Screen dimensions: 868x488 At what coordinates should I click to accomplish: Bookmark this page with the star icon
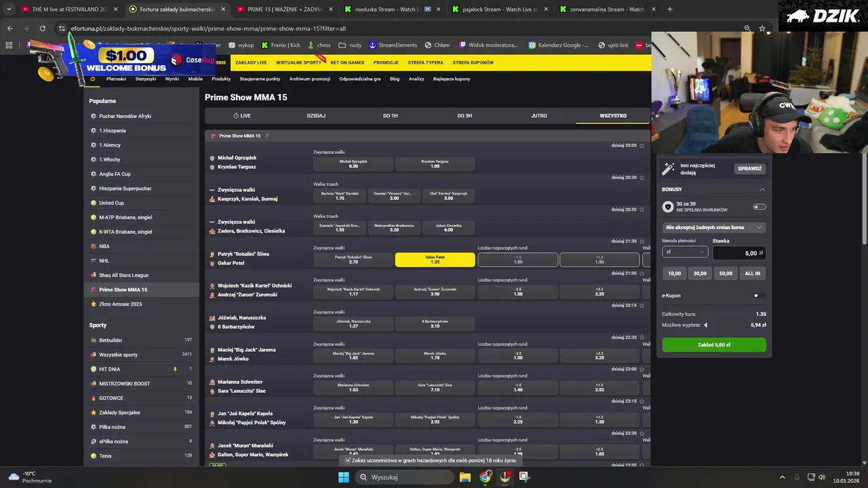click(762, 28)
